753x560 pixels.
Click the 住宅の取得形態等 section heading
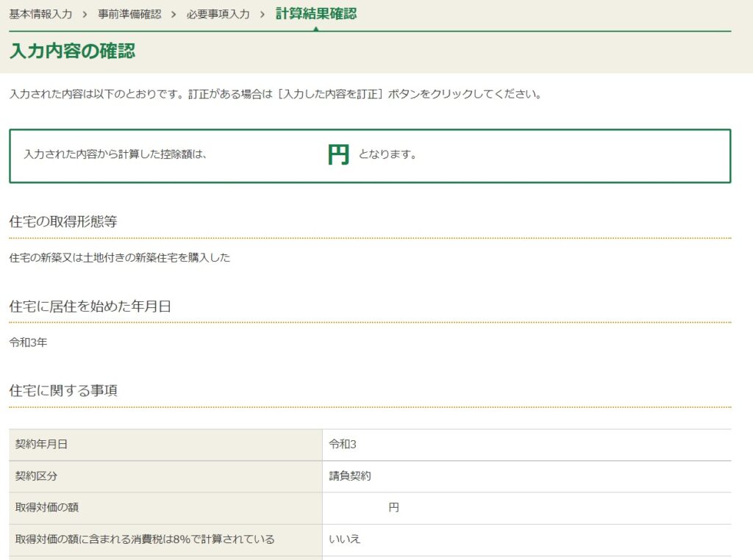point(63,221)
